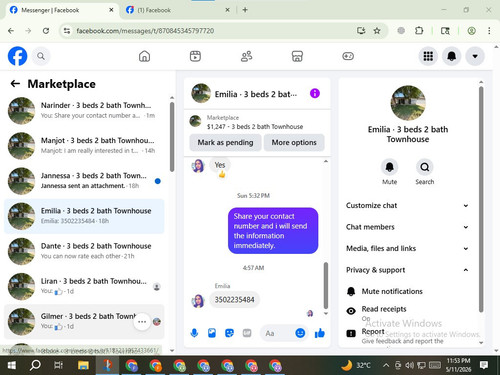Click the Search magnifier in profile panel

click(425, 167)
